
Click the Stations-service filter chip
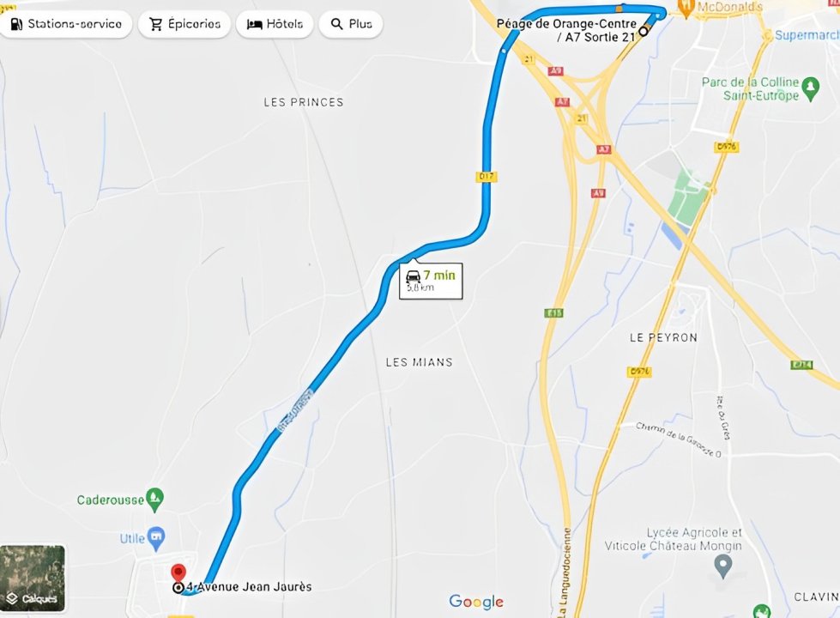[66, 24]
